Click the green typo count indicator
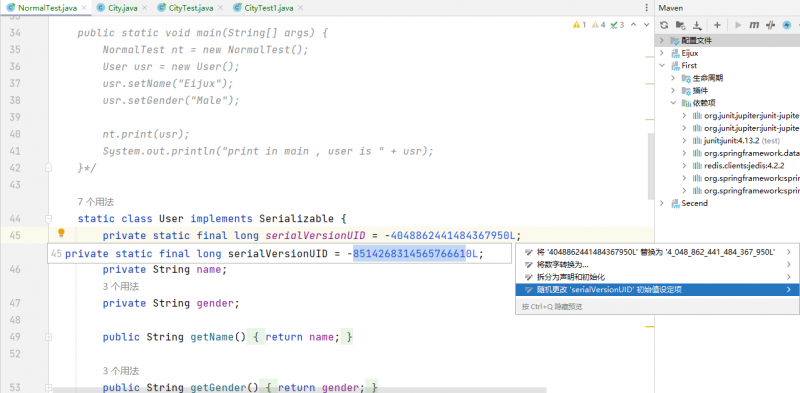 point(617,24)
